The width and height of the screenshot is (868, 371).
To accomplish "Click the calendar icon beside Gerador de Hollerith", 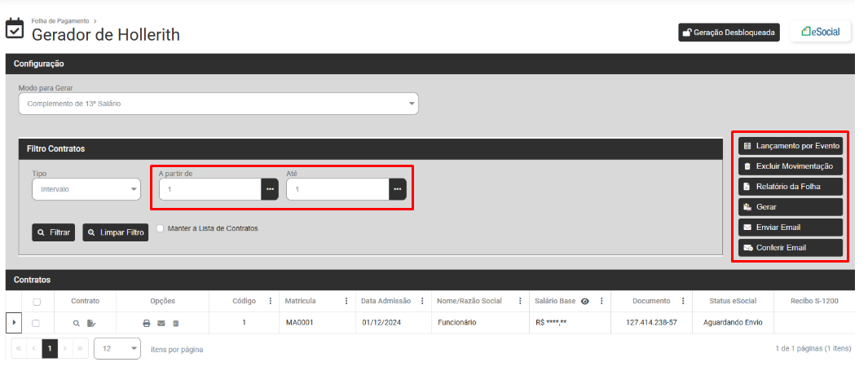I will click(15, 28).
